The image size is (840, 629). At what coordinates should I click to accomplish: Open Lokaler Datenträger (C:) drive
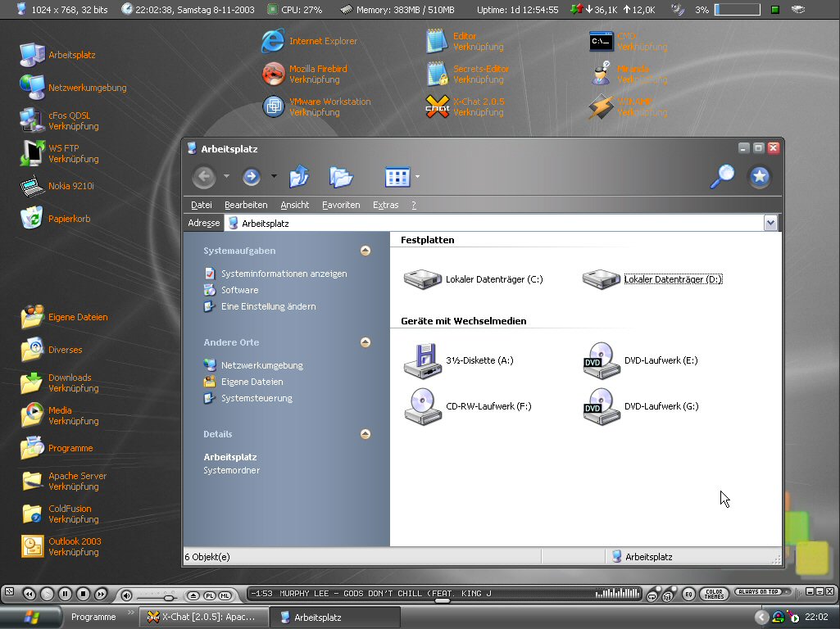pyautogui.click(x=423, y=279)
